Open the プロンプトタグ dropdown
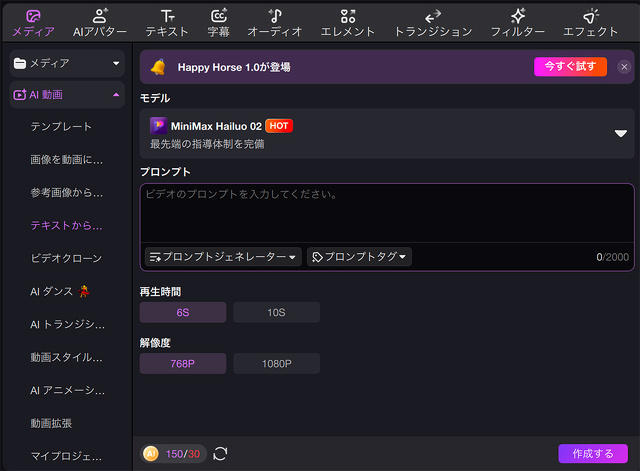 point(359,257)
